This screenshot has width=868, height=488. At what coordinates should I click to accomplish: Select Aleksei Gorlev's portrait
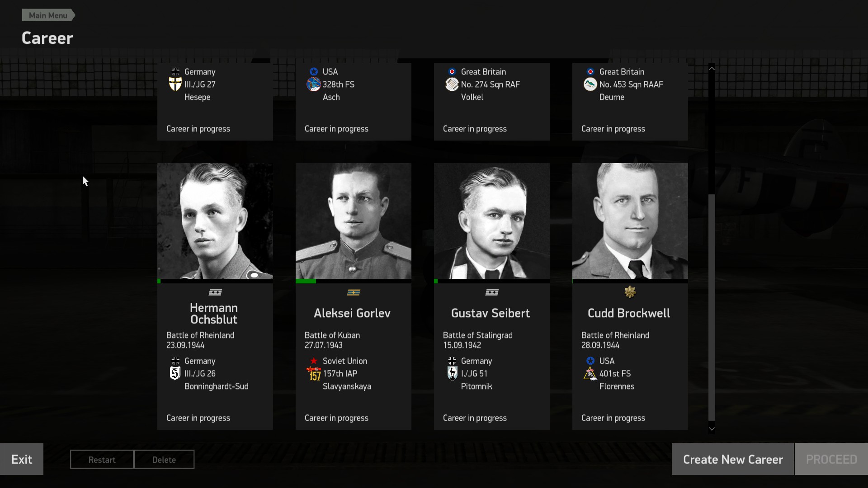[354, 221]
